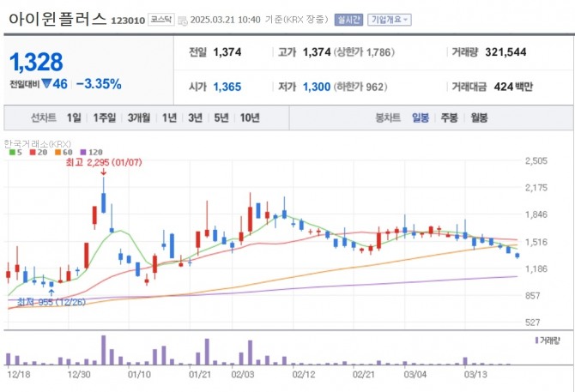The height and width of the screenshot is (392, 575).
Task: Click the purple 120-day moving average legend
Action: pyautogui.click(x=91, y=153)
